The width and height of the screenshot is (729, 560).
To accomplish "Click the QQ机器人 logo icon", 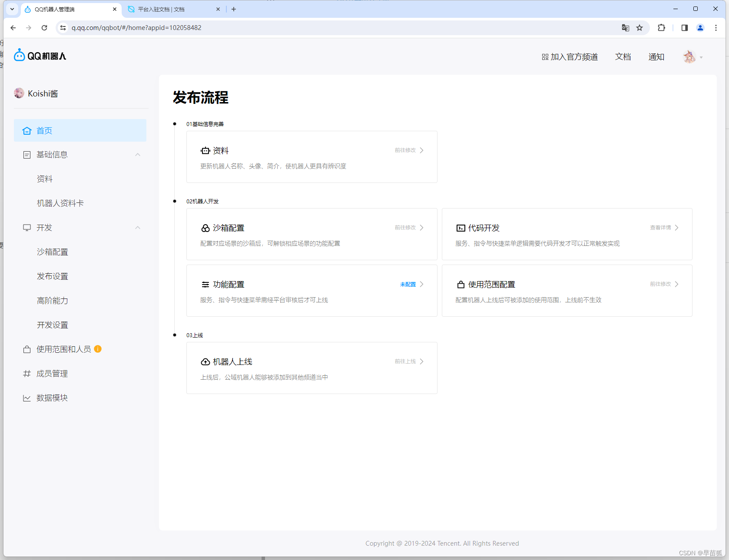I will click(x=20, y=55).
